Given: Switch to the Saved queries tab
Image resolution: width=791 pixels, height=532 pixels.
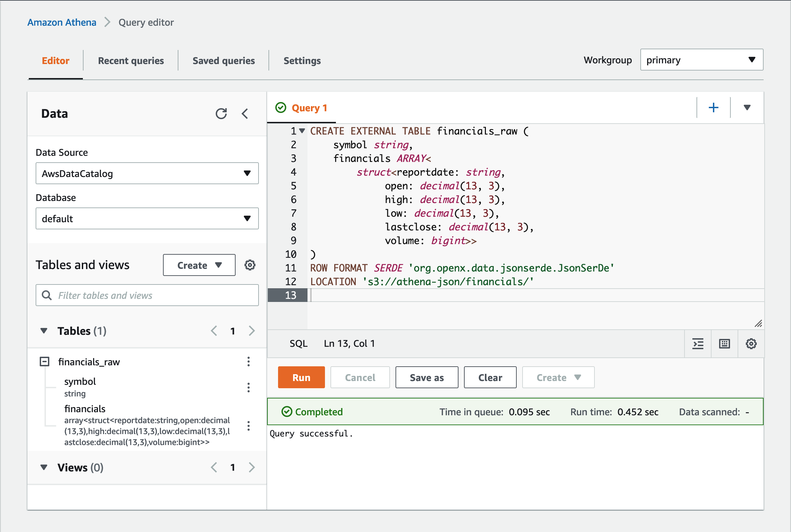Looking at the screenshot, I should (224, 61).
